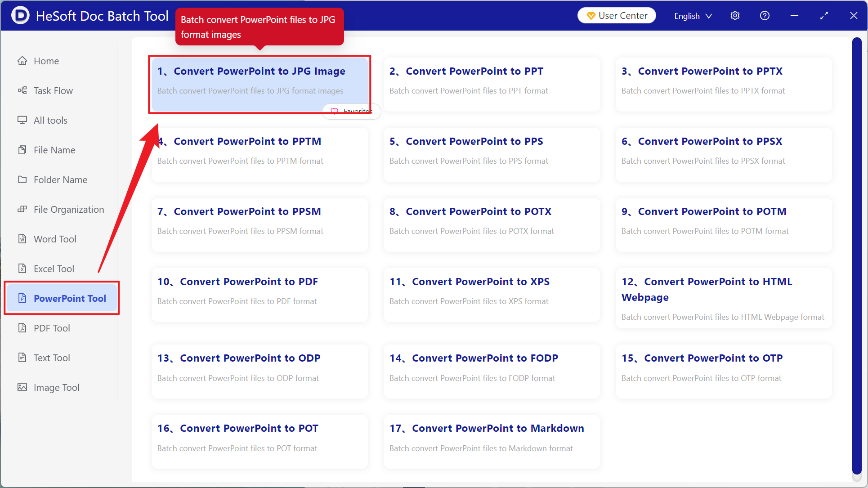This screenshot has width=868, height=488.
Task: Switch to Word Tool
Action: click(x=61, y=239)
